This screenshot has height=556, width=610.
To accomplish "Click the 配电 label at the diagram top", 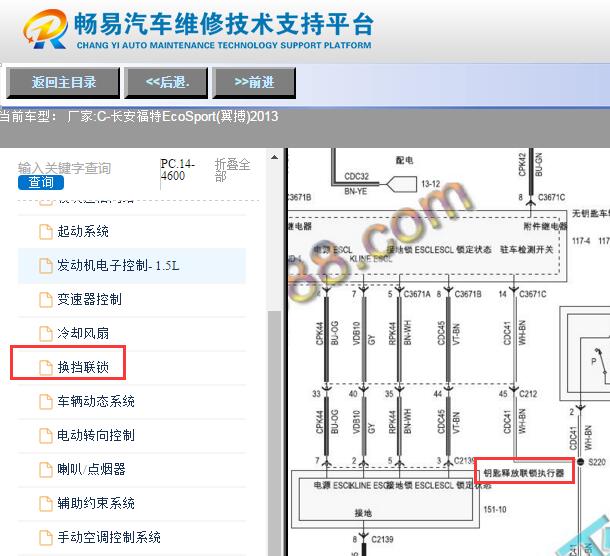I will click(404, 160).
